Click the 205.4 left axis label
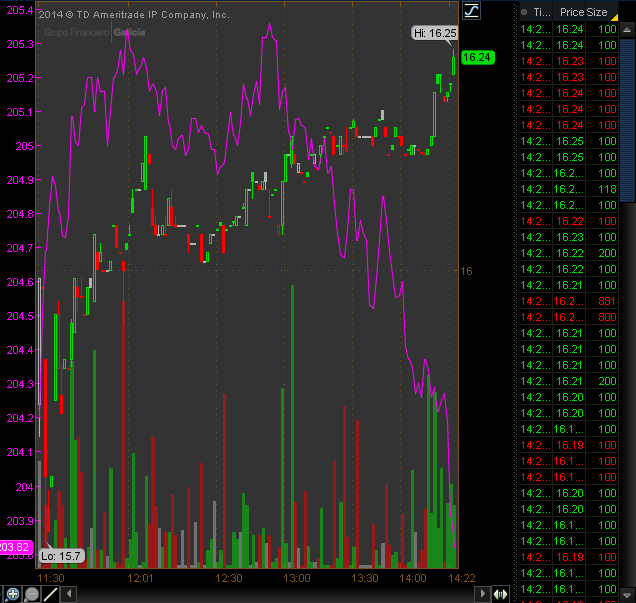The image size is (636, 603). point(19,10)
